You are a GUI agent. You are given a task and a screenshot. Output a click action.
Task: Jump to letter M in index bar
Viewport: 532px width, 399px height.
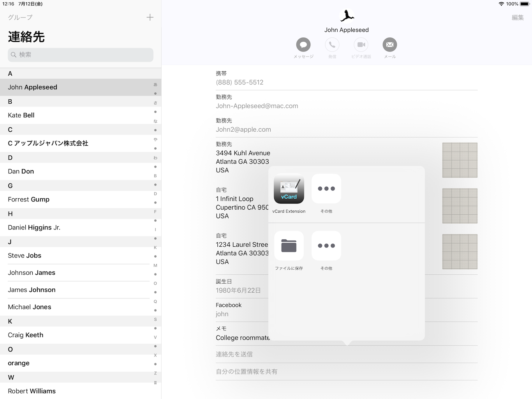click(155, 265)
